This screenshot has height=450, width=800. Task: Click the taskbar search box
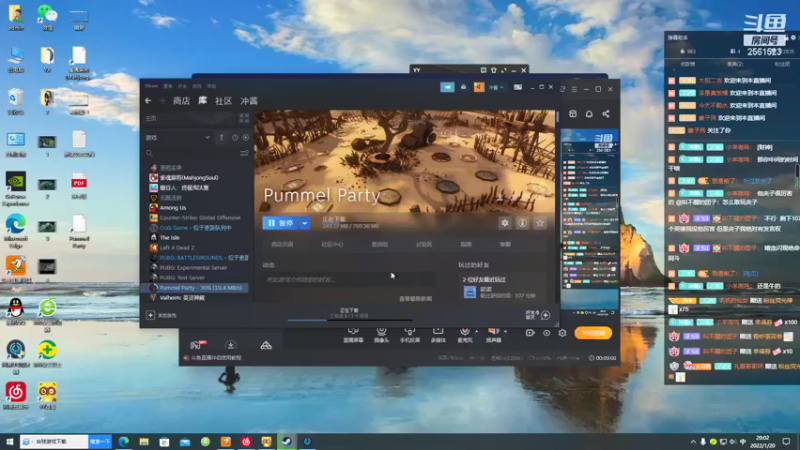[54, 441]
